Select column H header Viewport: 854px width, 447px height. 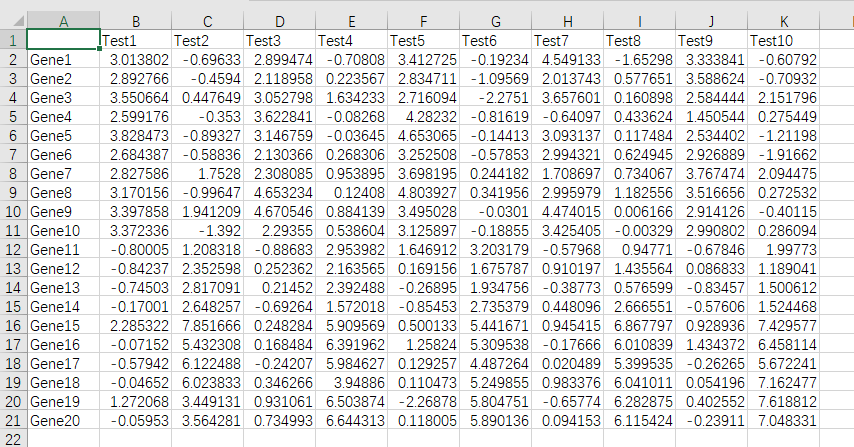click(x=567, y=21)
